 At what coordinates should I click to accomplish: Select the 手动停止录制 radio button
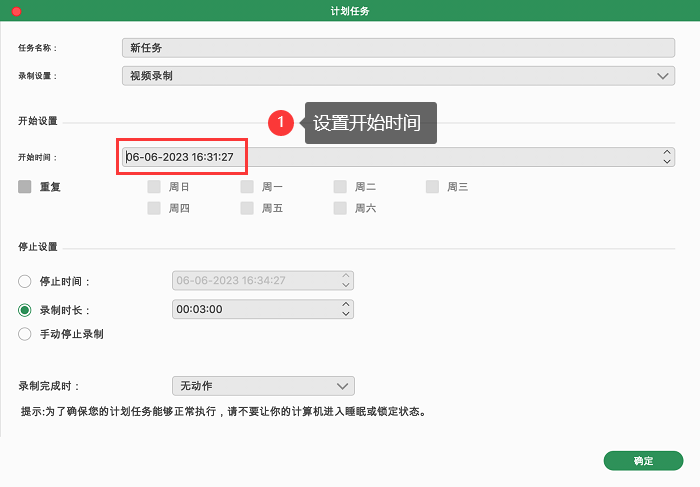(25, 334)
